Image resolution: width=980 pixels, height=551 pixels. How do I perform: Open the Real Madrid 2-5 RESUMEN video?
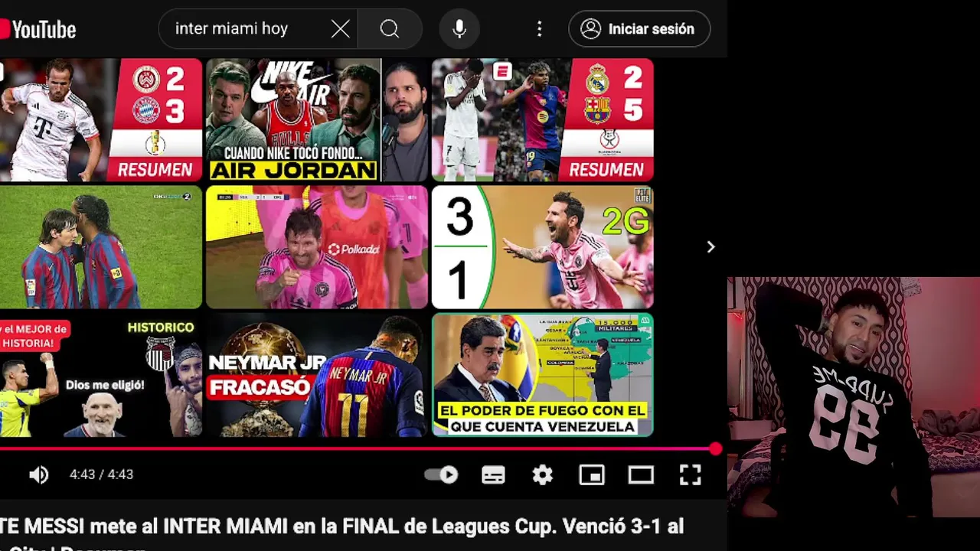coord(543,120)
